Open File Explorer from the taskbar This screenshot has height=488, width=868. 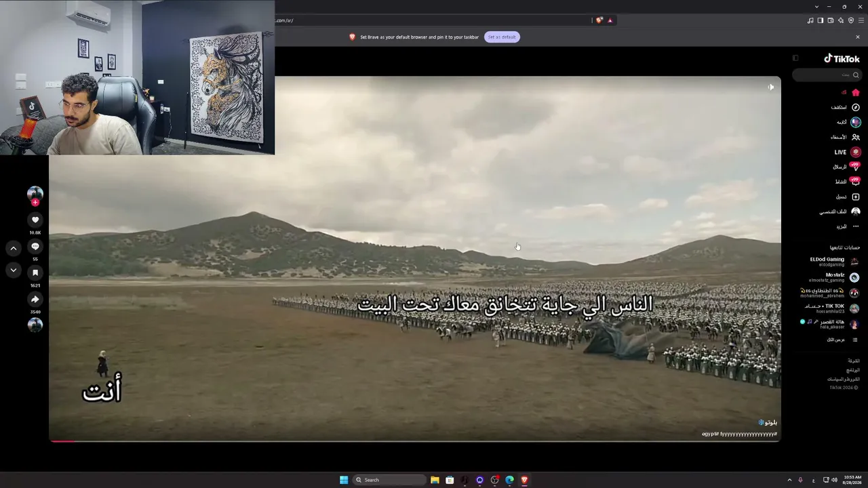tap(435, 480)
